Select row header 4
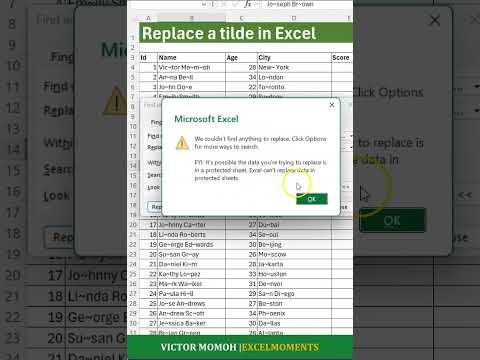Viewport: 480px width, 360px height. coord(133,67)
